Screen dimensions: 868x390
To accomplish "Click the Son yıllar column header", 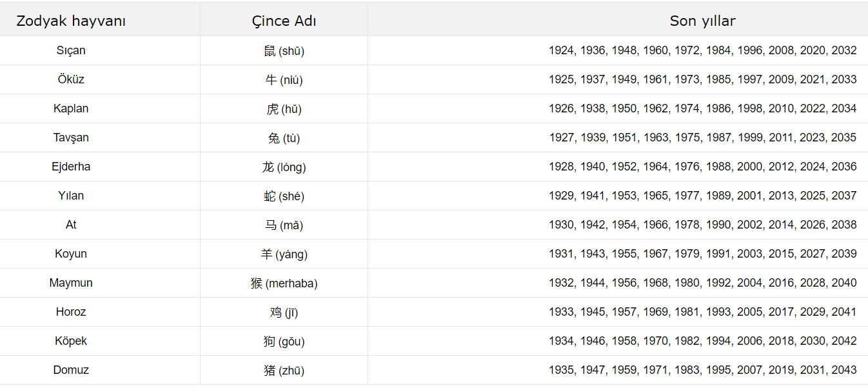I will 702,21.
